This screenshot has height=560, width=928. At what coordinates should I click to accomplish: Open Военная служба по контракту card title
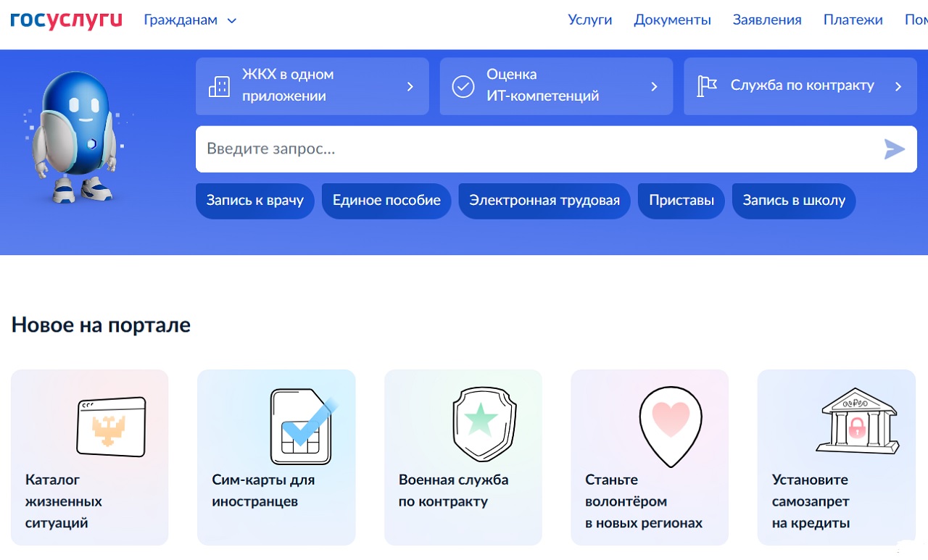[453, 490]
